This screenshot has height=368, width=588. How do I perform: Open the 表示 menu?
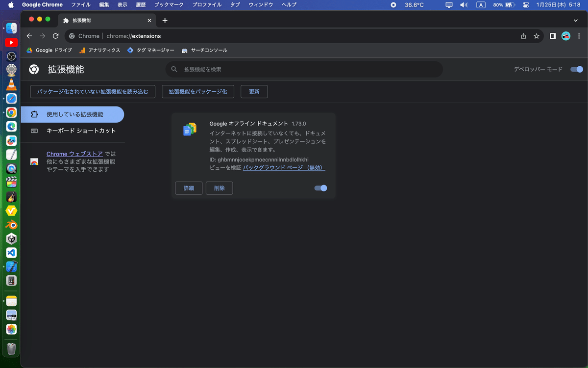click(x=122, y=4)
